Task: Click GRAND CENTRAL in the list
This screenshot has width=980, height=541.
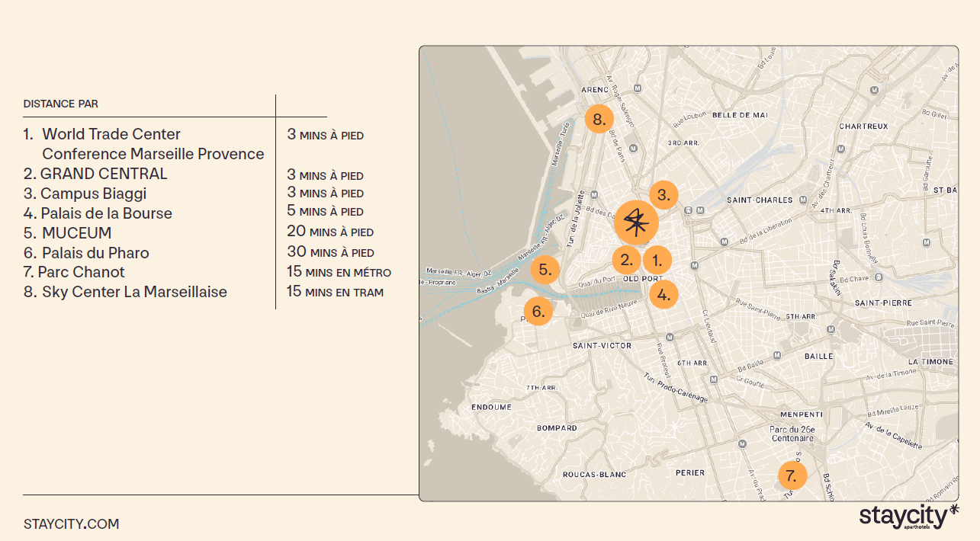Action: click(x=103, y=174)
